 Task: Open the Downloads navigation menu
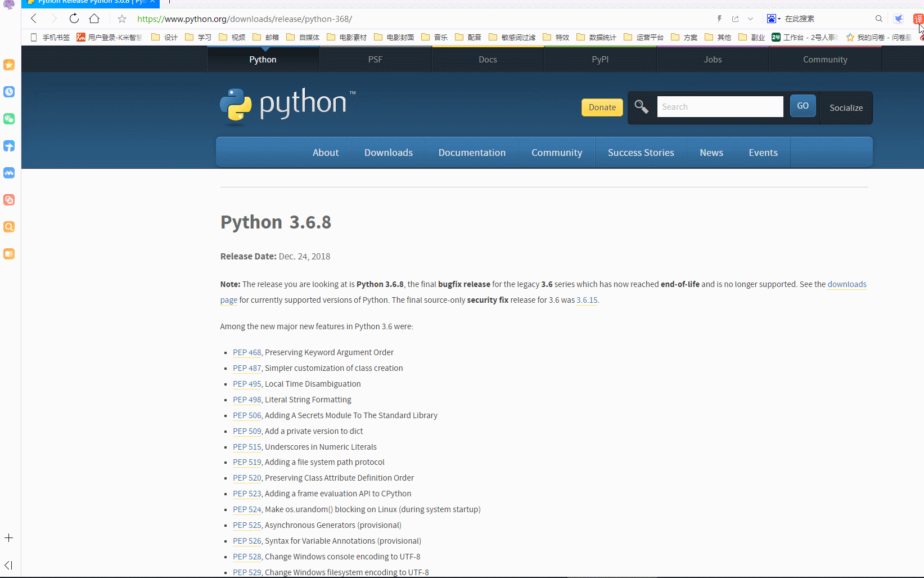click(389, 153)
